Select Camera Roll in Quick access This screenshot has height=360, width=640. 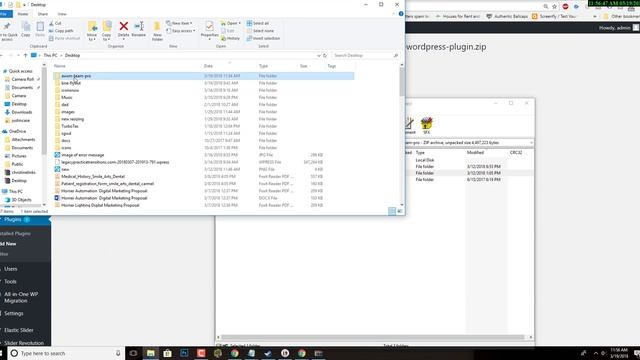(x=22, y=79)
